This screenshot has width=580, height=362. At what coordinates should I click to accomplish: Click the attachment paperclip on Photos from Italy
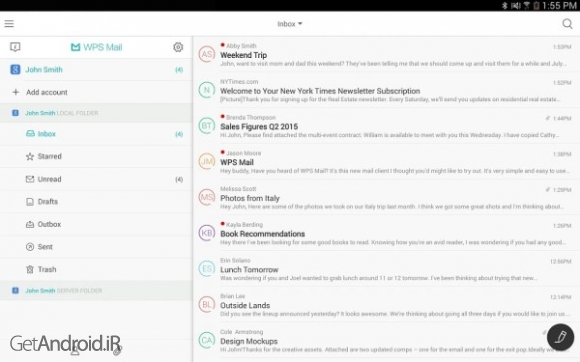tap(547, 190)
